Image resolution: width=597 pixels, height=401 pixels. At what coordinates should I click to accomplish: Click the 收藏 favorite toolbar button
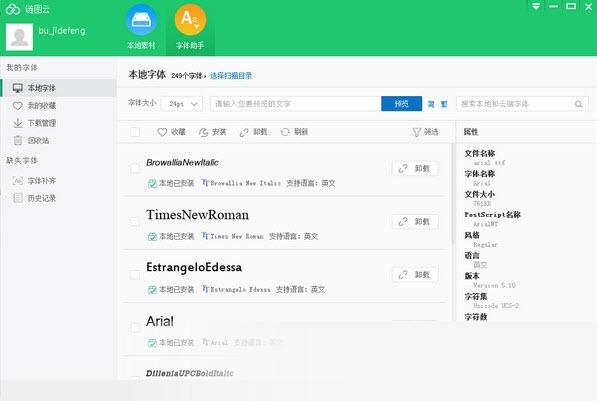pos(172,132)
